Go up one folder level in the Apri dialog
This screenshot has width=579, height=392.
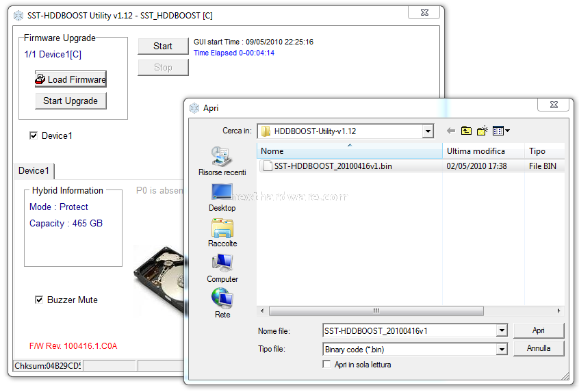click(466, 131)
